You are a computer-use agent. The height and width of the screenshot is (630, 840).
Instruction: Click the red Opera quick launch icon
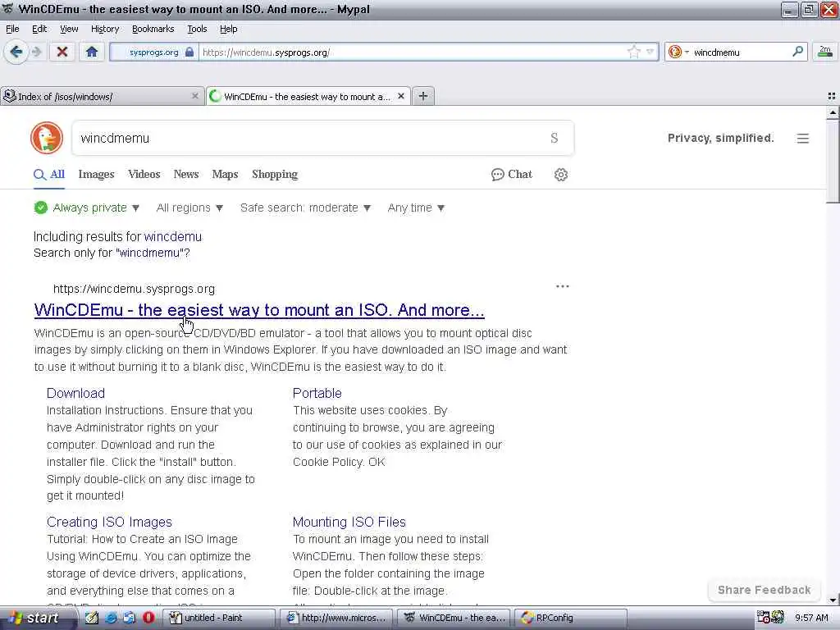[x=148, y=618]
